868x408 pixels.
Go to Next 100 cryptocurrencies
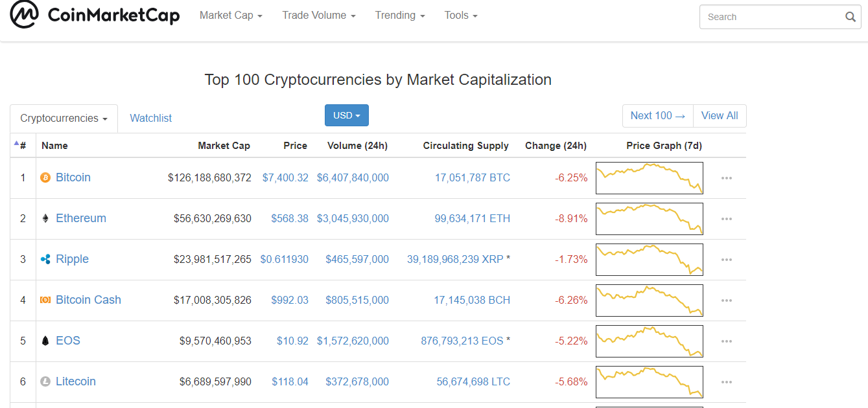pos(657,116)
